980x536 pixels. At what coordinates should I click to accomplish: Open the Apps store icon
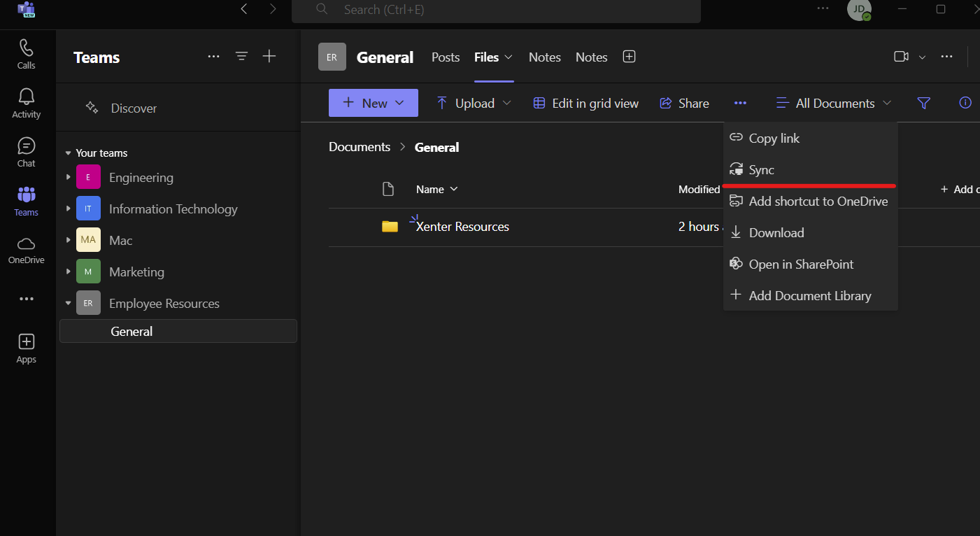[x=26, y=348]
